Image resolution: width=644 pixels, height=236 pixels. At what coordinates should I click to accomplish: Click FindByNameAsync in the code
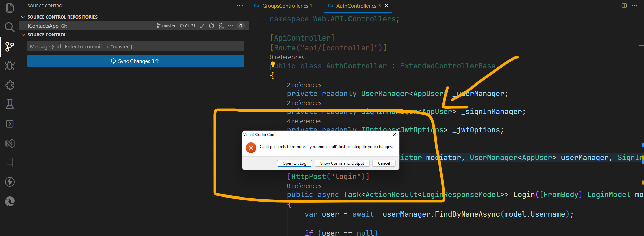pyautogui.click(x=467, y=214)
